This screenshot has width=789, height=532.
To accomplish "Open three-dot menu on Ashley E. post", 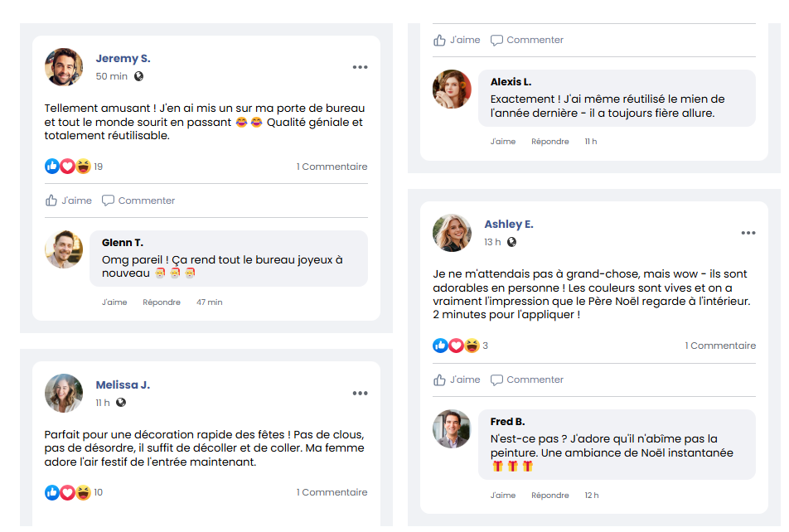I will pos(748,233).
